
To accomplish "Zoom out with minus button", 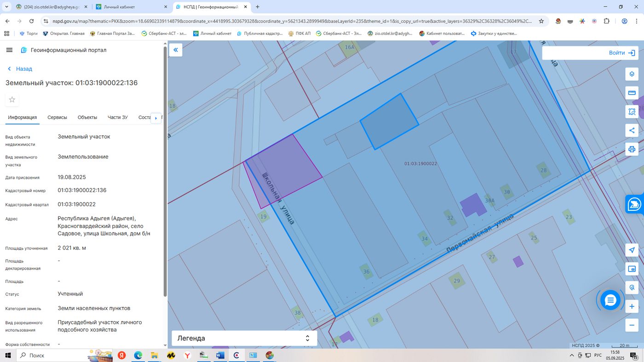I will point(632,325).
